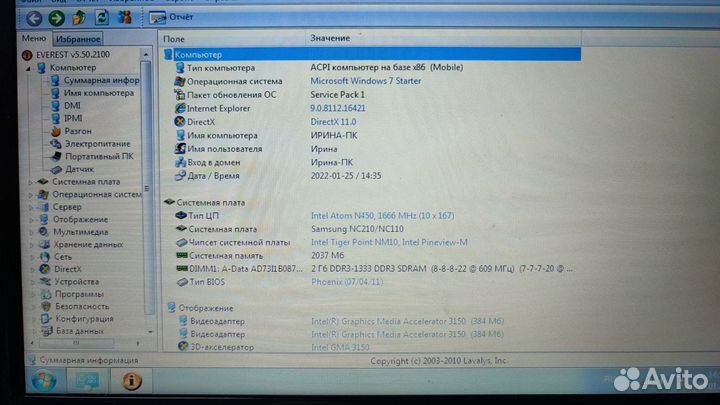The height and width of the screenshot is (405, 720).
Task: Select the 3D-акселератор row
Action: pyautogui.click(x=273, y=348)
